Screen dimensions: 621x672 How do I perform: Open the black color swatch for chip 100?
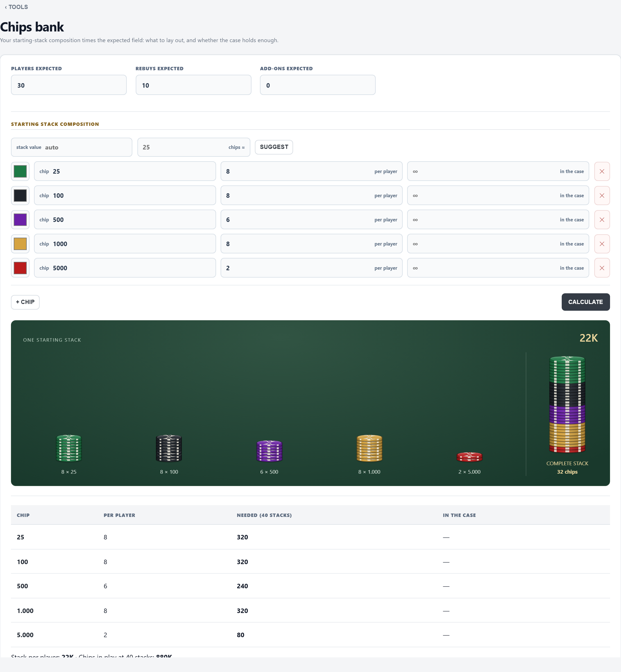click(20, 196)
